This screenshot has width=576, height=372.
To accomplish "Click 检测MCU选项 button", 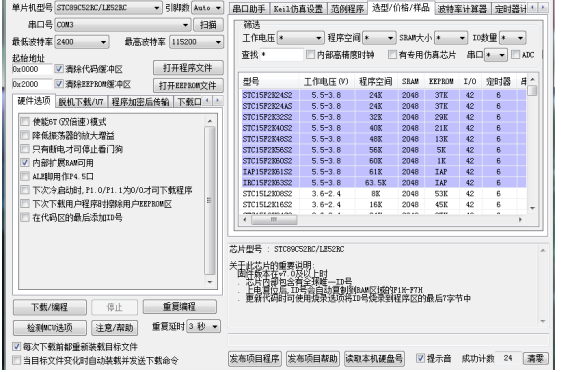I will (50, 328).
